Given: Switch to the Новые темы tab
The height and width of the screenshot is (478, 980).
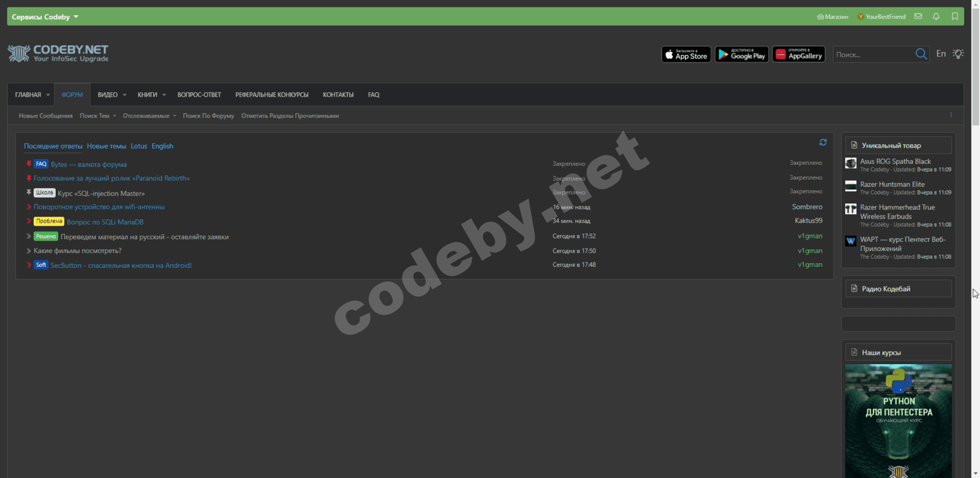Looking at the screenshot, I should click(107, 146).
